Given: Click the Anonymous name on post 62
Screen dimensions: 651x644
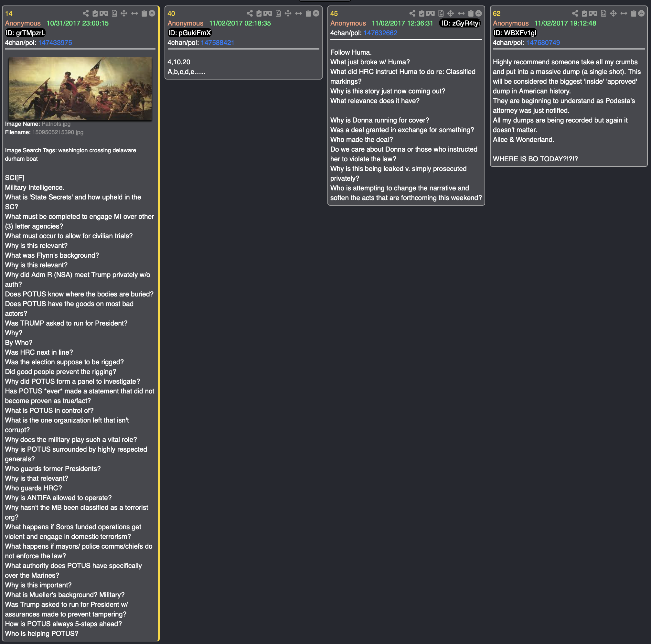Looking at the screenshot, I should [511, 23].
